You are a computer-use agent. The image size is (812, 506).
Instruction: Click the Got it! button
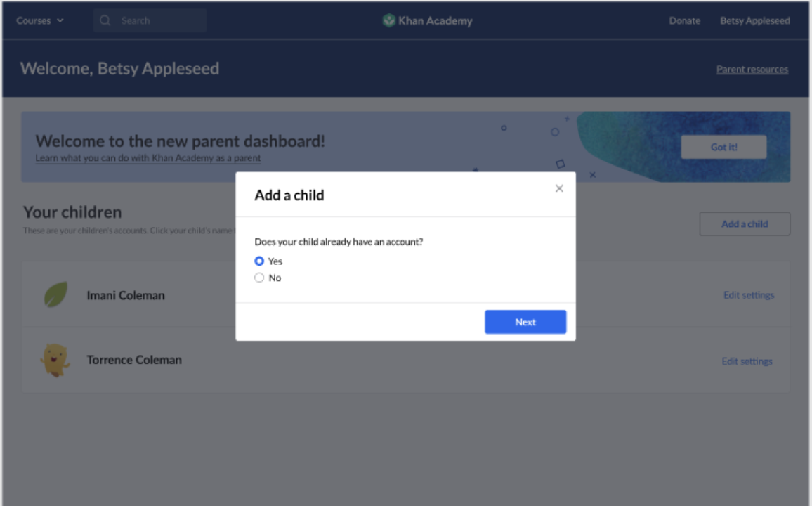[x=723, y=147]
